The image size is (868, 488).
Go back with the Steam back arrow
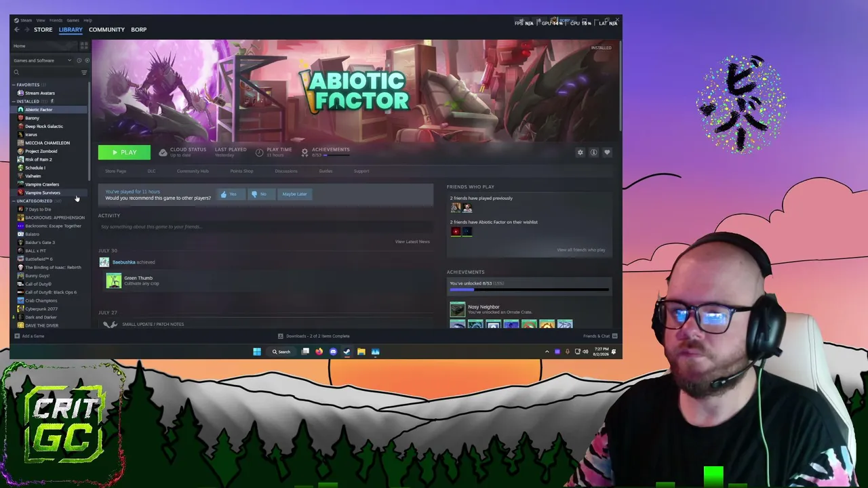tap(17, 30)
